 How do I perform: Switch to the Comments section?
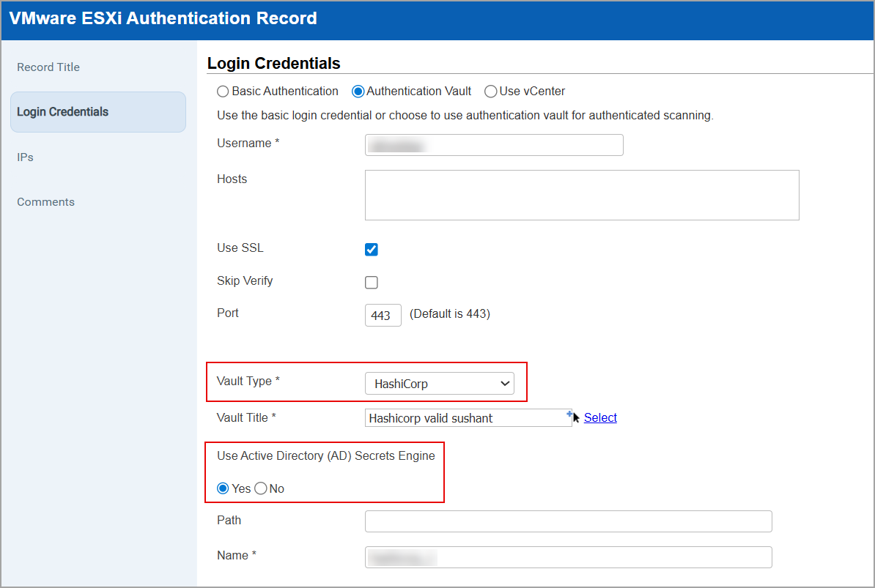45,201
